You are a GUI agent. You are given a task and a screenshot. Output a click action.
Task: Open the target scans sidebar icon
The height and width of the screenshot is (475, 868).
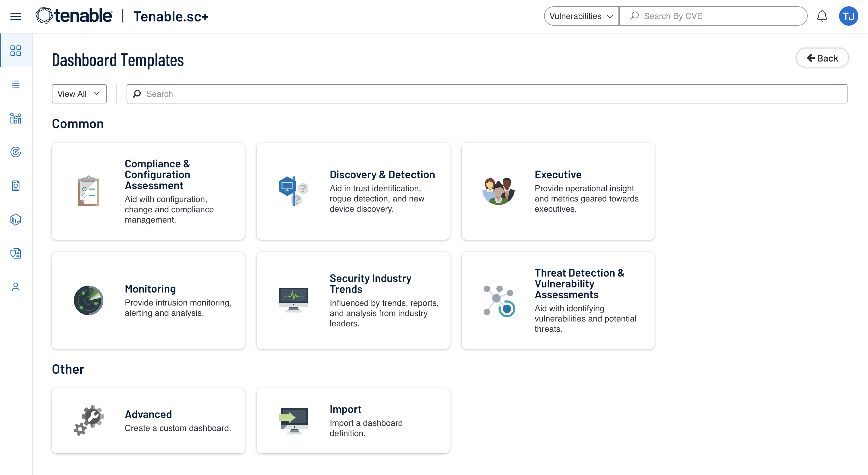pyautogui.click(x=15, y=152)
